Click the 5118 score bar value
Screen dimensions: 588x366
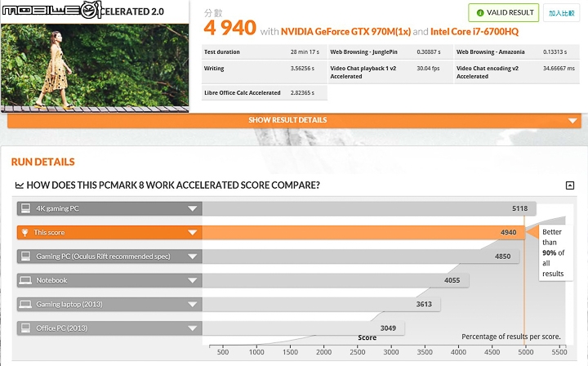coord(519,208)
